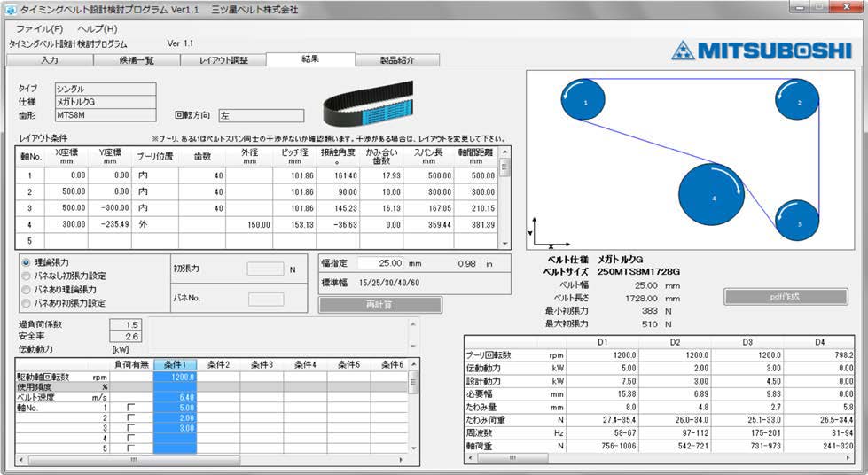Check the load checkbox for 軸No. 2
The image size is (868, 475).
click(x=130, y=417)
